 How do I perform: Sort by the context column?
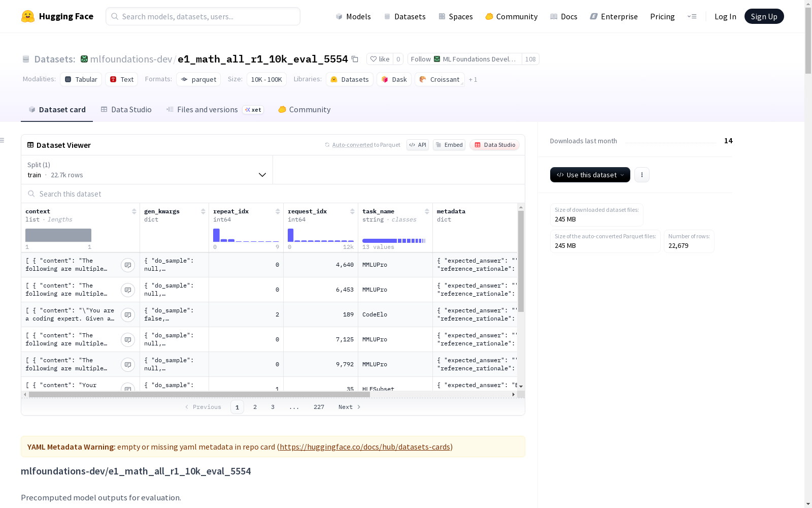(x=134, y=211)
